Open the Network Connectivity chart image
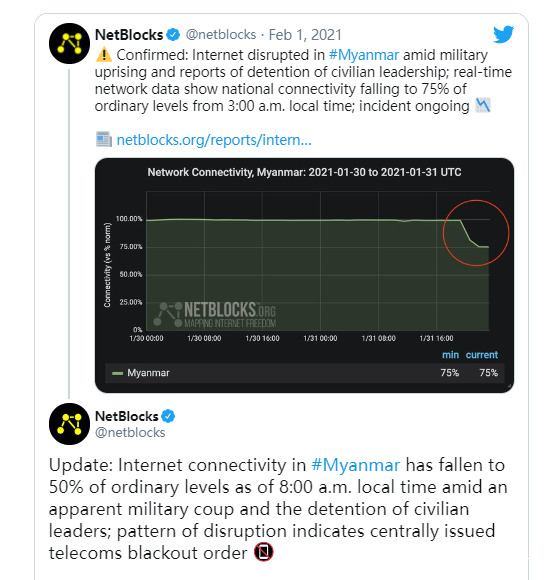 point(304,275)
